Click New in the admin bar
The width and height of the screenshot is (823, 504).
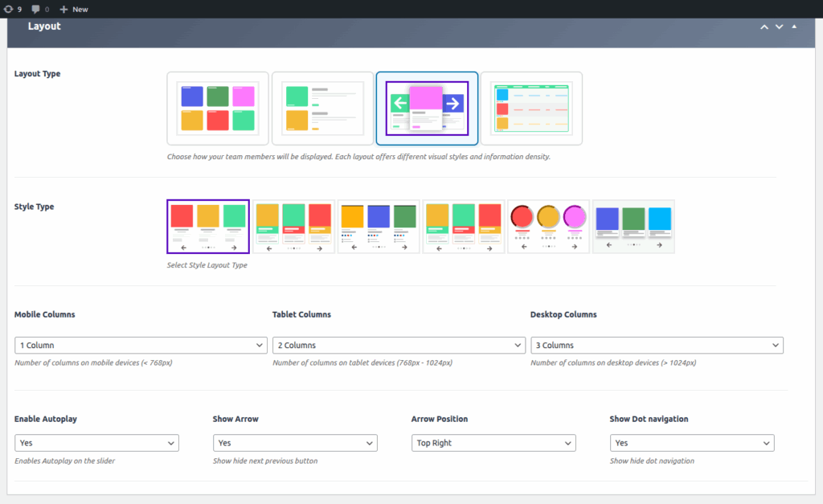(74, 10)
